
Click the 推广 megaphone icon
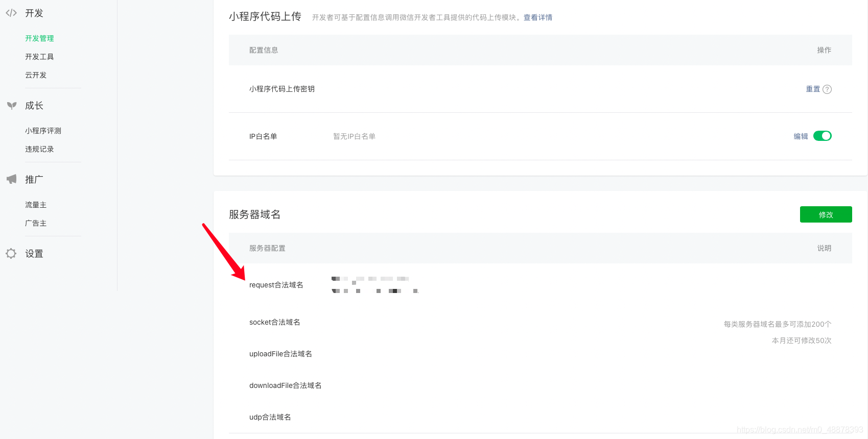tap(11, 179)
